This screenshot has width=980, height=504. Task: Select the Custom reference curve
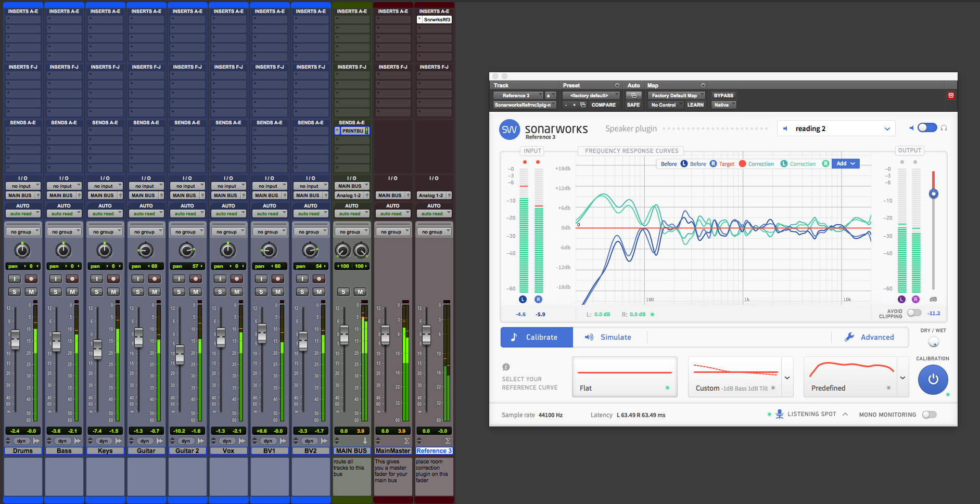(735, 377)
